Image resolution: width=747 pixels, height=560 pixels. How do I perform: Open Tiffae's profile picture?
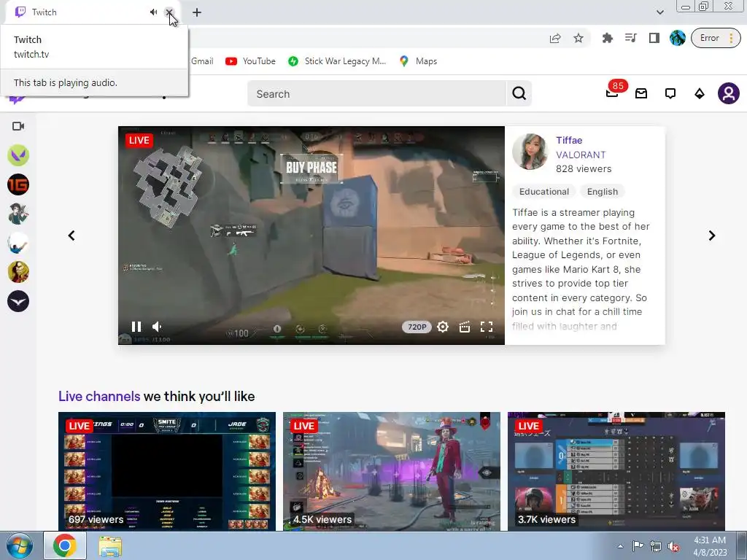click(x=530, y=152)
